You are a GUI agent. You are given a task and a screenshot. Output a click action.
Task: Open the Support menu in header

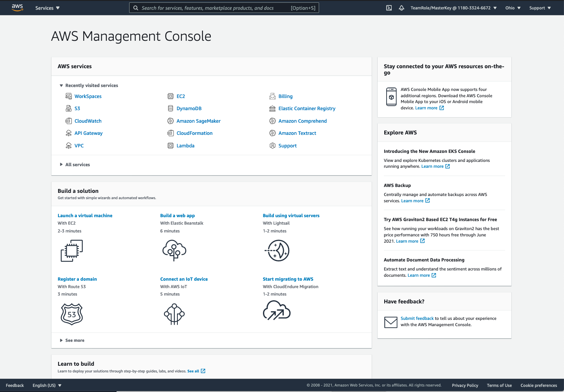click(540, 8)
